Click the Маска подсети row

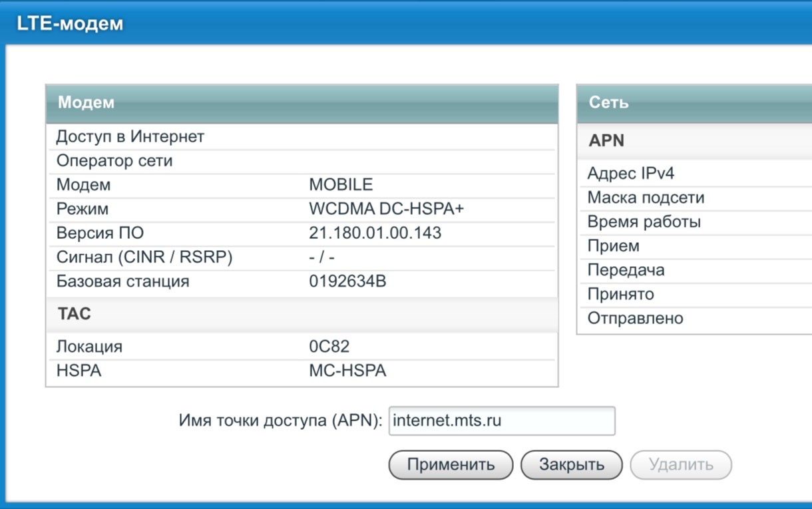646,198
